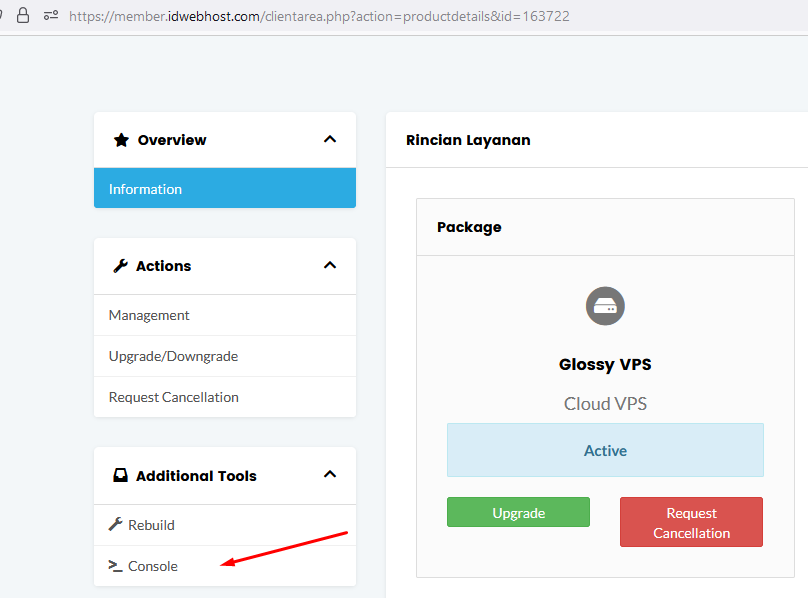Select the Information menu item
Image resolution: width=808 pixels, height=598 pixels.
(225, 188)
